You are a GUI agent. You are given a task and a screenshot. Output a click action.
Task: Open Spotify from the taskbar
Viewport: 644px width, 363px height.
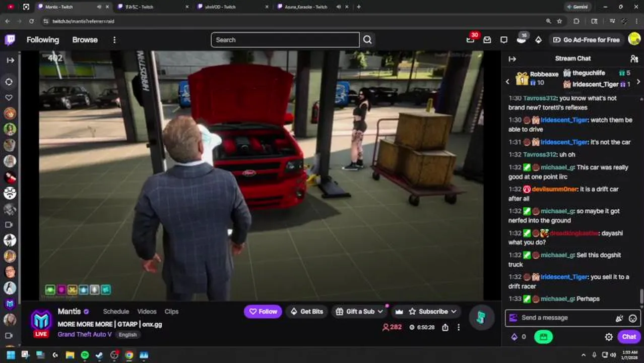point(85,355)
